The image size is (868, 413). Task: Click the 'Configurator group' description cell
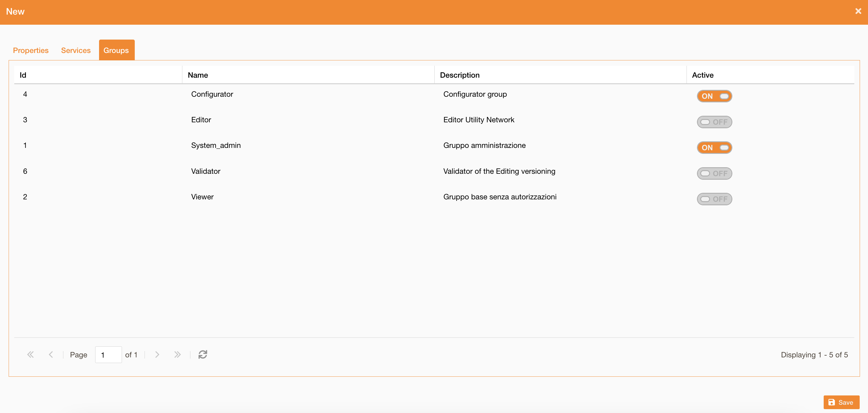pos(560,94)
